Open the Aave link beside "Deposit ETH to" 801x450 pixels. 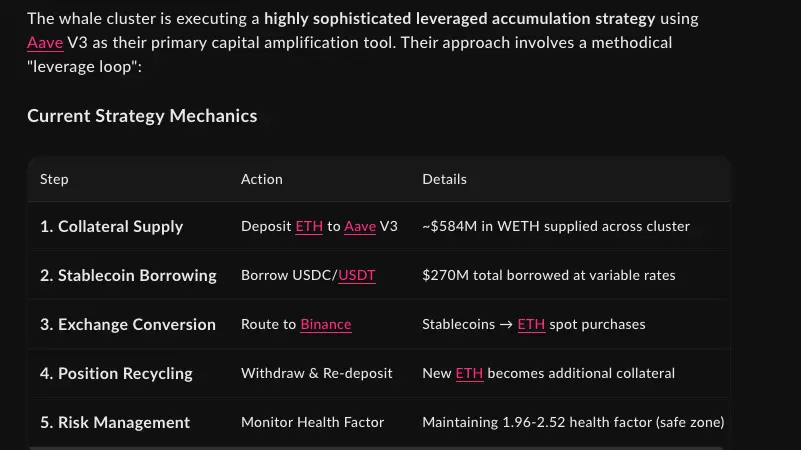pyautogui.click(x=360, y=226)
